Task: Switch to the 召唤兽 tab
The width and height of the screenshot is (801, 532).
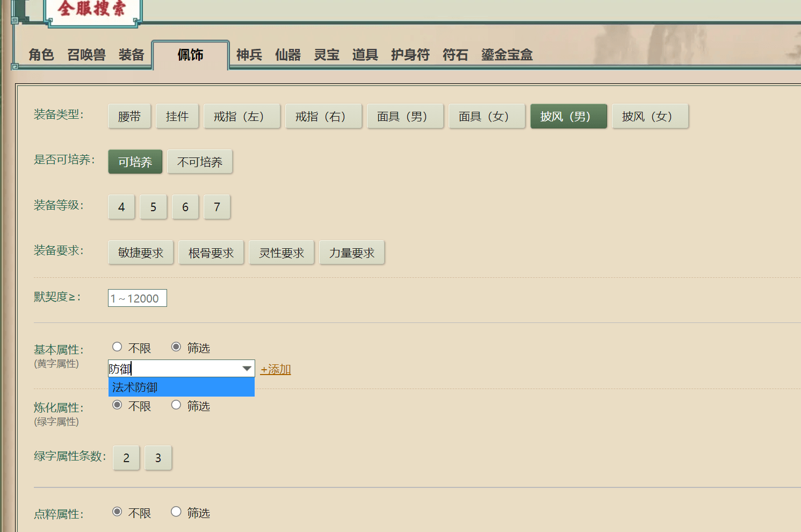Action: coord(86,55)
